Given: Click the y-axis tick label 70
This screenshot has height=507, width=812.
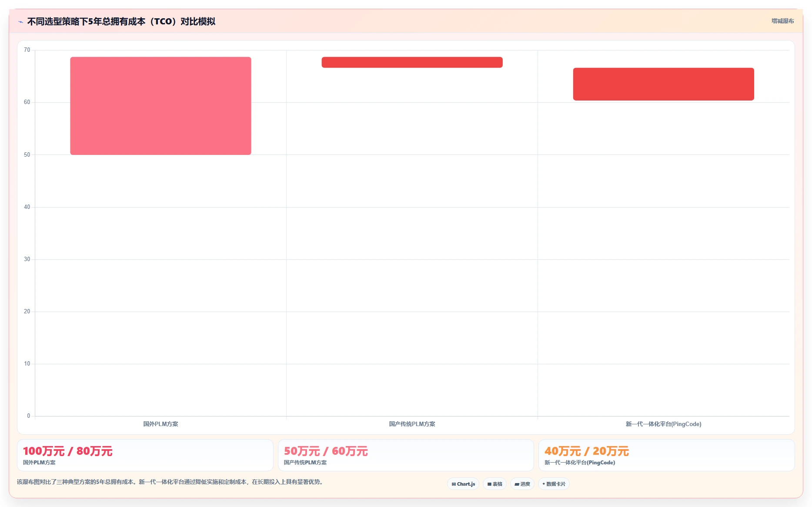Looking at the screenshot, I should [27, 50].
